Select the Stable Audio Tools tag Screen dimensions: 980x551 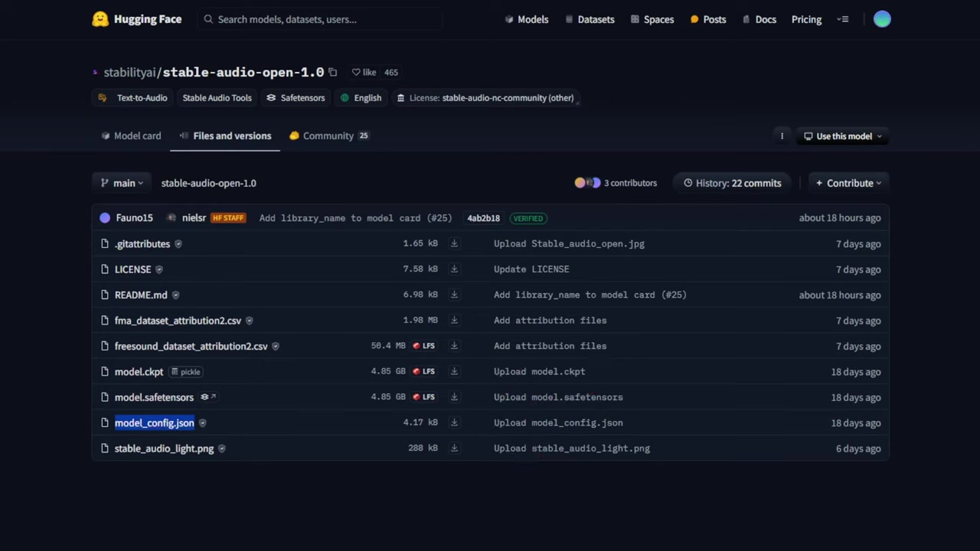(x=217, y=98)
